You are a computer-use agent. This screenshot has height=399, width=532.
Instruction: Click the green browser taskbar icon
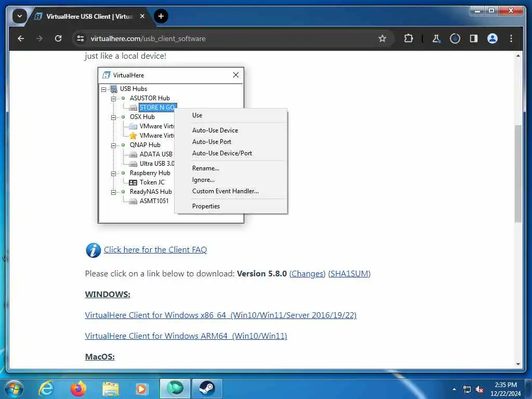(x=175, y=389)
